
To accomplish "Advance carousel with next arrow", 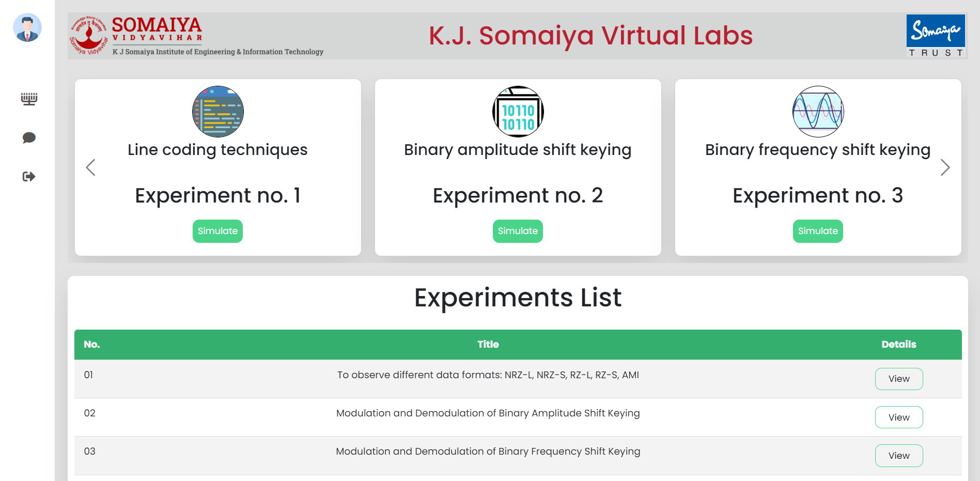I will [945, 167].
